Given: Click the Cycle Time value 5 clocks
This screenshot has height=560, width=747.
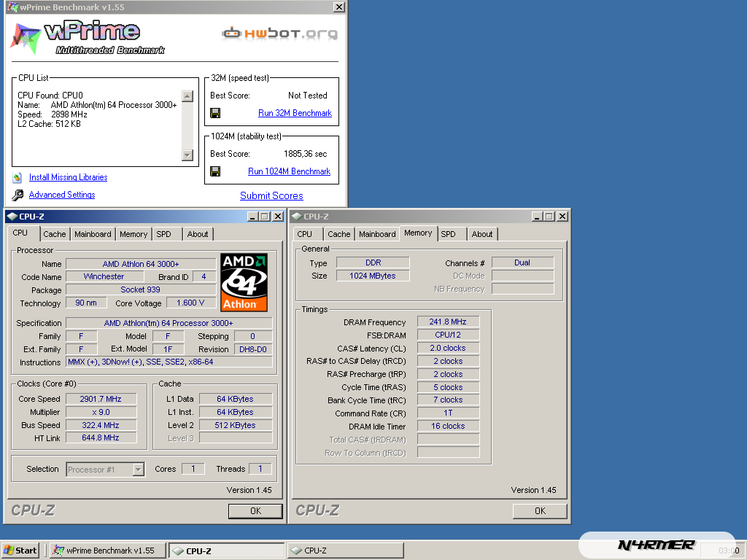Looking at the screenshot, I should click(x=449, y=387).
